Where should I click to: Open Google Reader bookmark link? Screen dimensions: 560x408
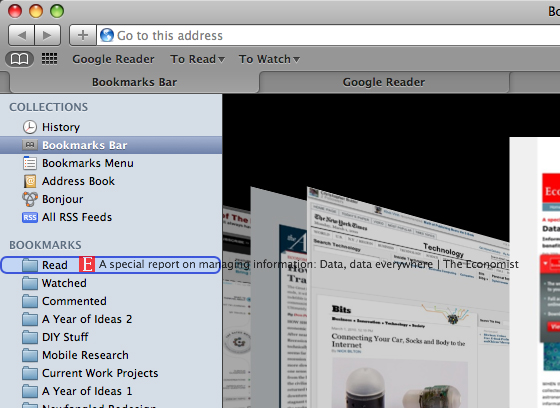(x=113, y=59)
